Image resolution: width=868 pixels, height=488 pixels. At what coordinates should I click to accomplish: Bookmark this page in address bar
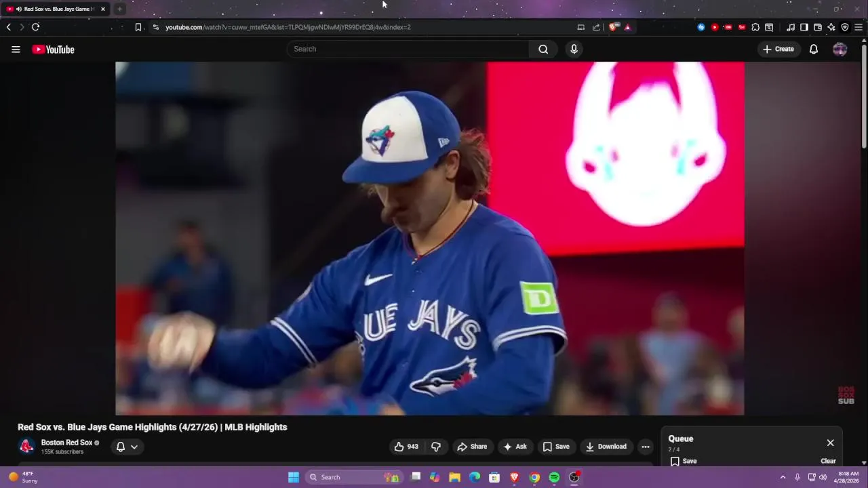[x=138, y=27]
